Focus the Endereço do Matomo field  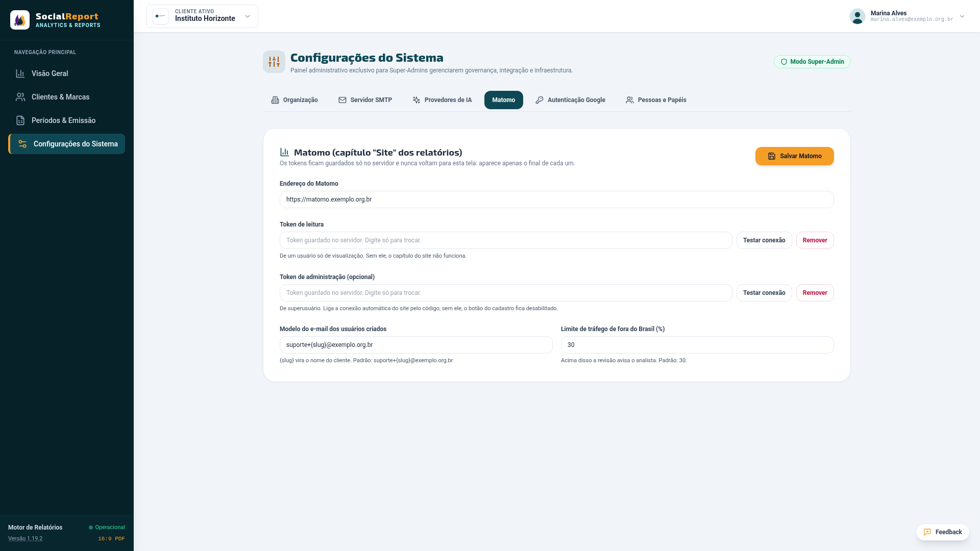[x=556, y=199]
